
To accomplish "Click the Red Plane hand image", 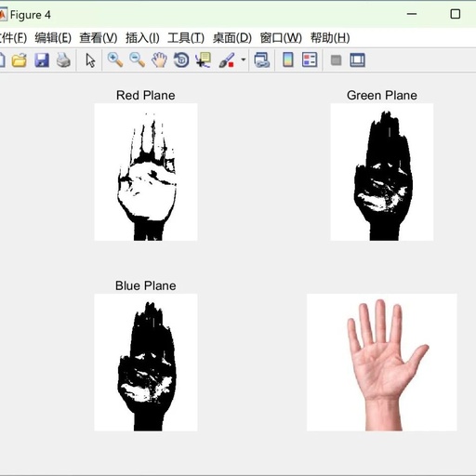I will (146, 172).
